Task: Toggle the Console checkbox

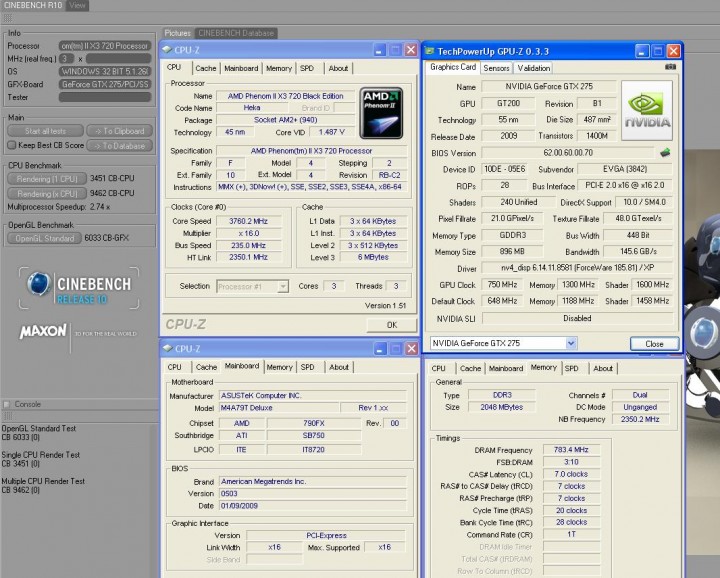Action: [x=7, y=404]
